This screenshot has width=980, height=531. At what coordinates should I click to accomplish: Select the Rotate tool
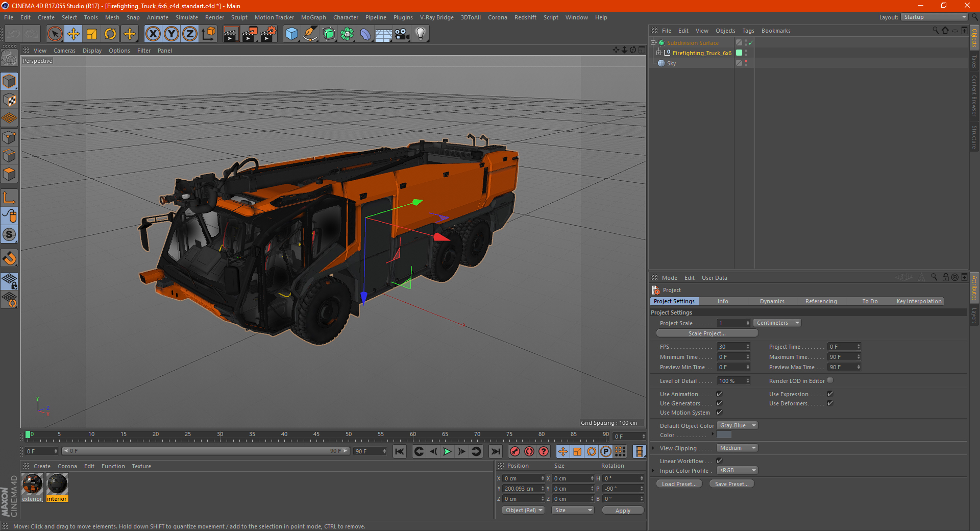pyautogui.click(x=110, y=34)
